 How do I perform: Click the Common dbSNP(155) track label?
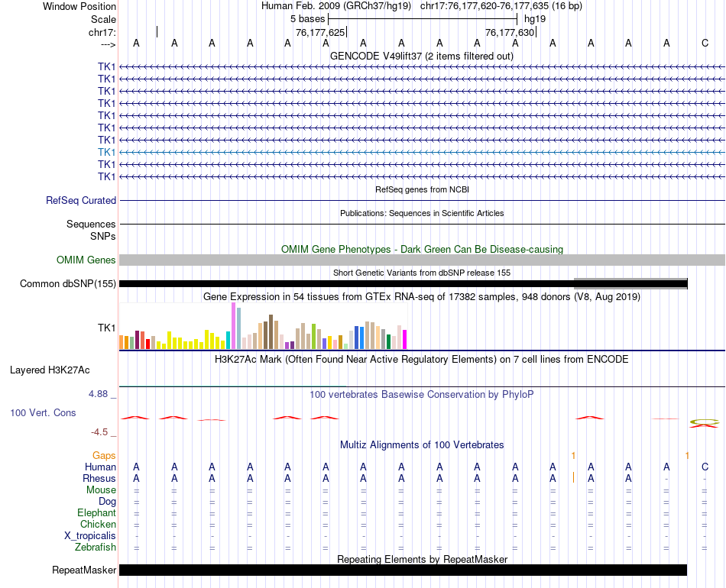tap(68, 283)
